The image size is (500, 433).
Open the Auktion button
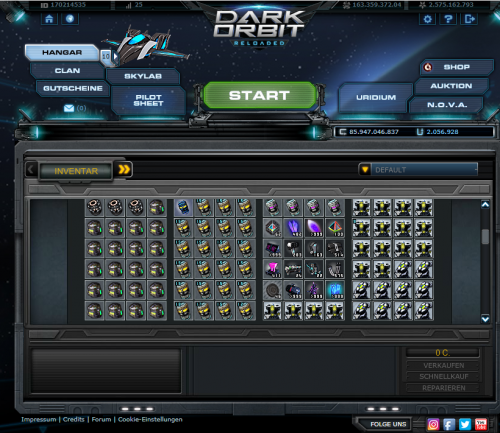[451, 86]
